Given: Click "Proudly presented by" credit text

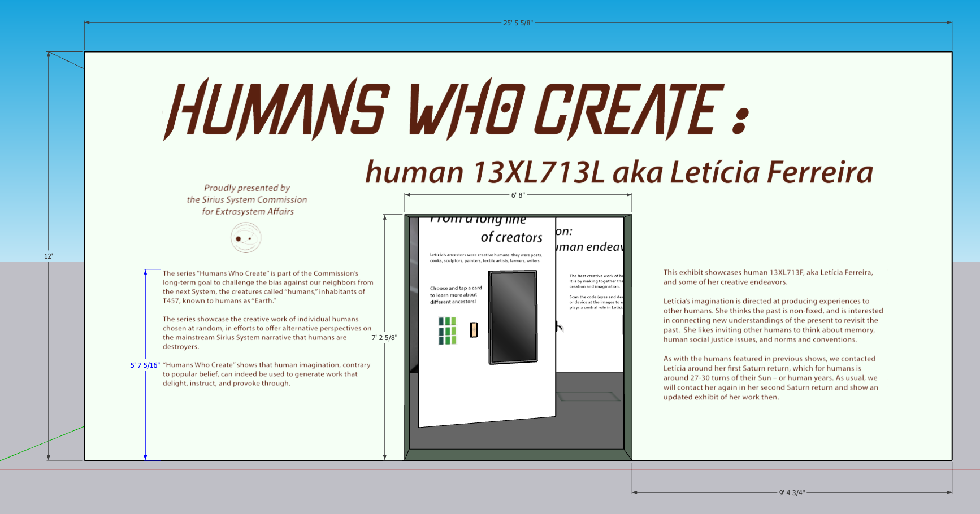Looking at the screenshot, I should pos(247,188).
